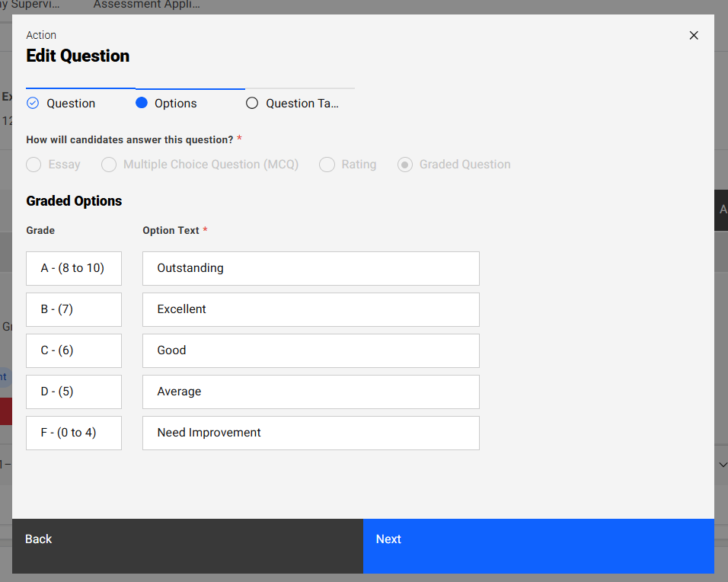728x582 pixels.
Task: Go to the Question step tab
Action: (71, 104)
